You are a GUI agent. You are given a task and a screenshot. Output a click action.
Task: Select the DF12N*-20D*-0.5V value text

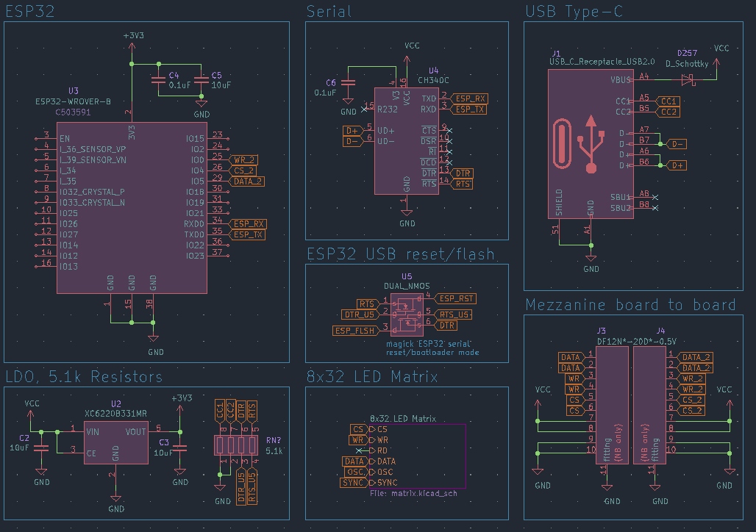point(636,341)
